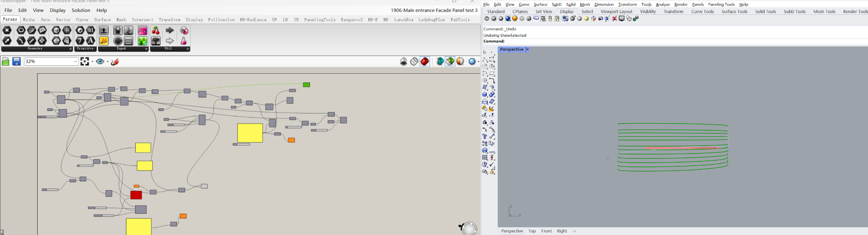The height and width of the screenshot is (235, 868).
Task: Open Rhino Paneling Tools menu
Action: coord(721,4)
